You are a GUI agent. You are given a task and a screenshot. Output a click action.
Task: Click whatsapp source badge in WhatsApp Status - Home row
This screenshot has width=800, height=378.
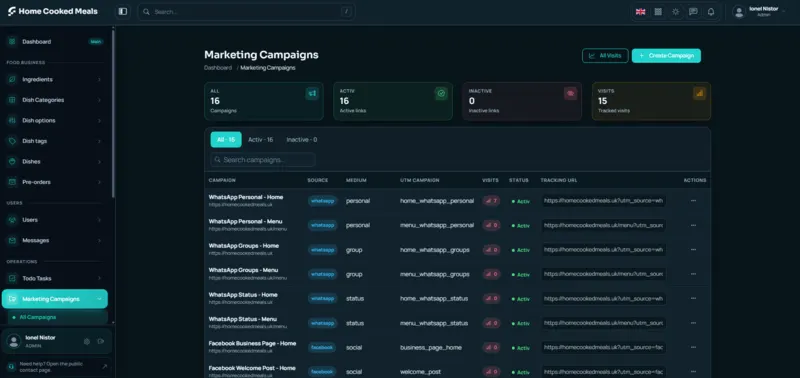[x=322, y=299]
